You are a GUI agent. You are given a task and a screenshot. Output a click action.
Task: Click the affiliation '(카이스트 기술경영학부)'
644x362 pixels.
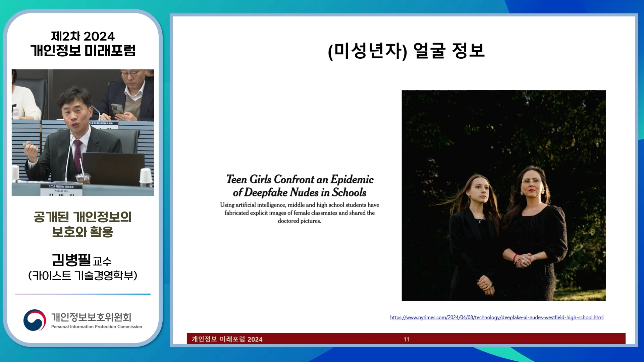click(x=83, y=276)
